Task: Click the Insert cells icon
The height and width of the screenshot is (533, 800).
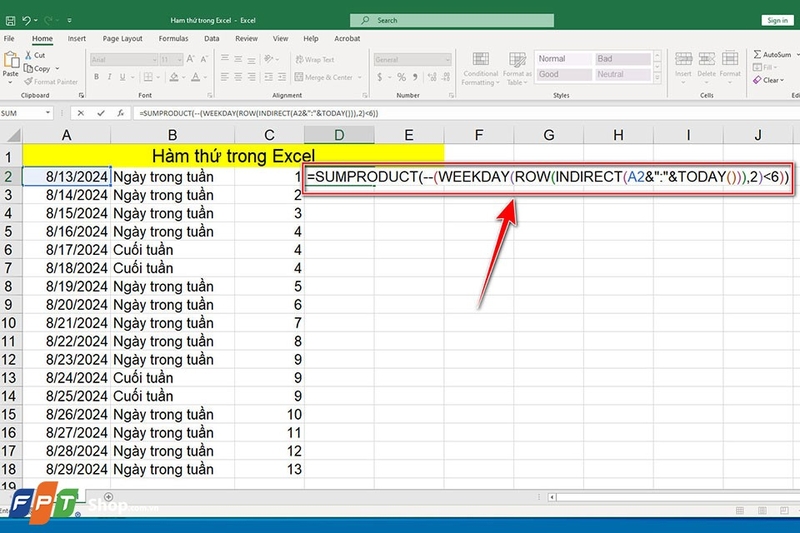Action: (x=683, y=59)
